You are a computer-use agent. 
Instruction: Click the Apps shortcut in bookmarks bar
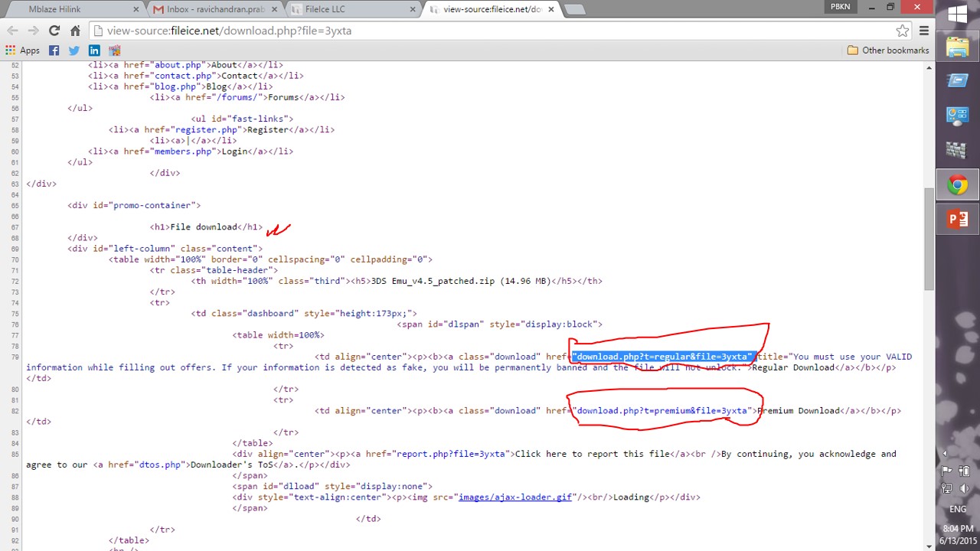[22, 51]
